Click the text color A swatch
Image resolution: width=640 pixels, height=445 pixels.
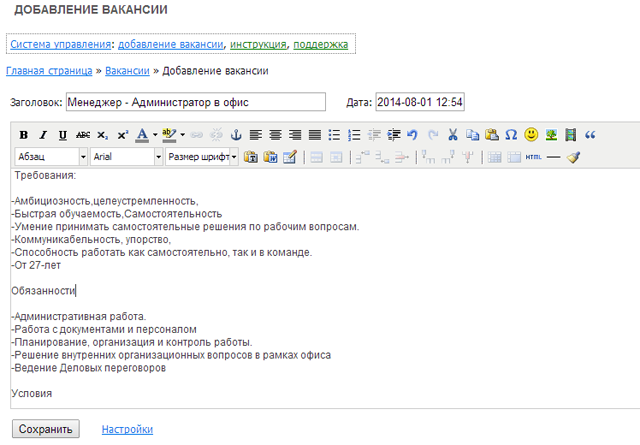coord(142,134)
